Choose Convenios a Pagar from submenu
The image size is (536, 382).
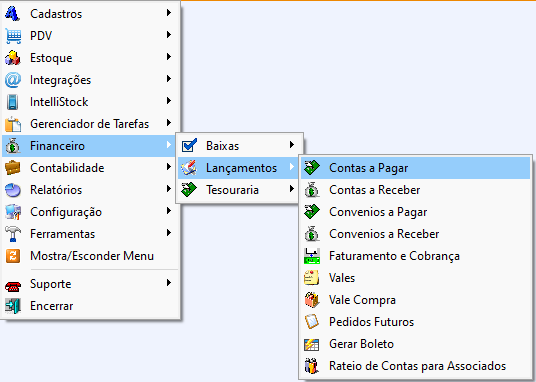[415, 212]
